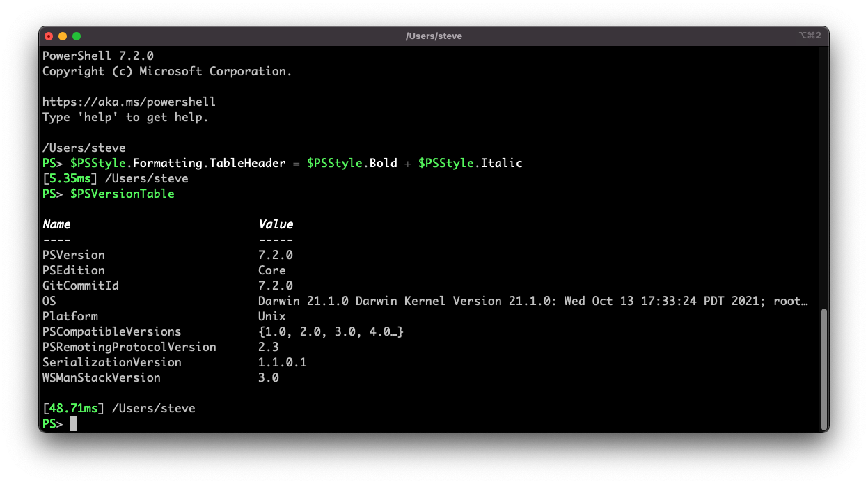Screen dimensions: 868x484
Task: Click the green maximize button
Action: [x=77, y=36]
